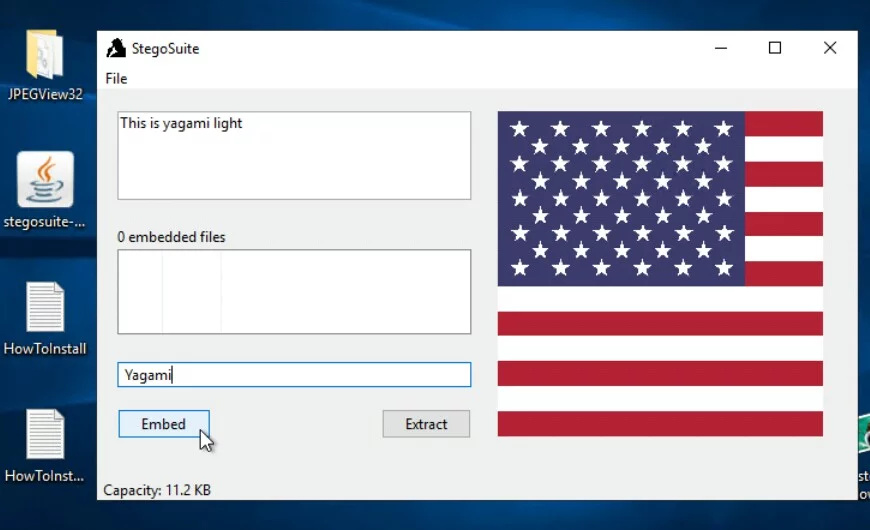Select the lower HowToInst... text file icon
Image resolution: width=870 pixels, height=530 pixels.
coord(45,435)
